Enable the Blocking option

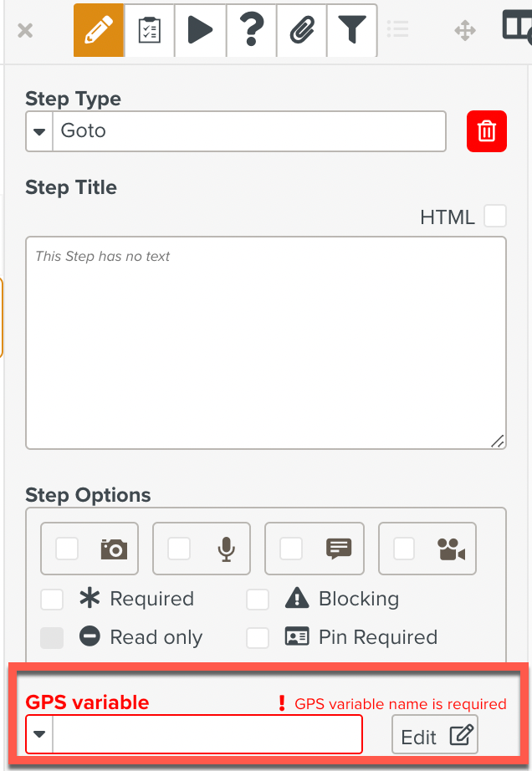click(258, 599)
